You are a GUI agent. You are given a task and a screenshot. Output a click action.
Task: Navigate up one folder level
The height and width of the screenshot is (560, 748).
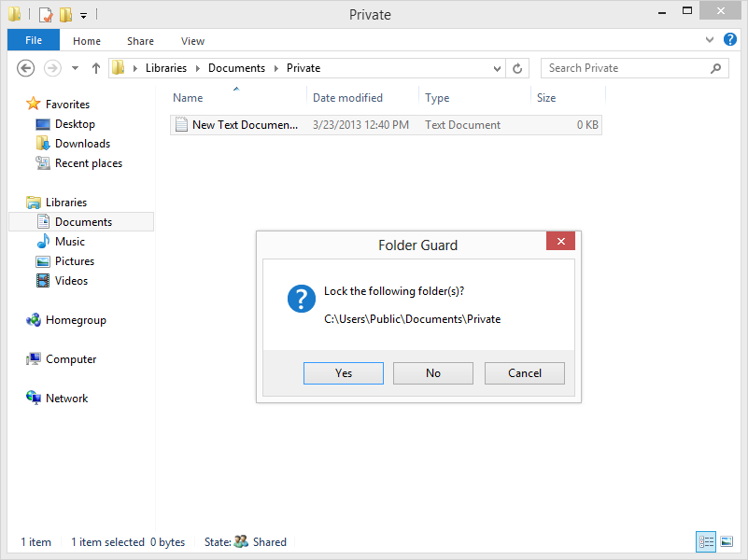[x=95, y=68]
